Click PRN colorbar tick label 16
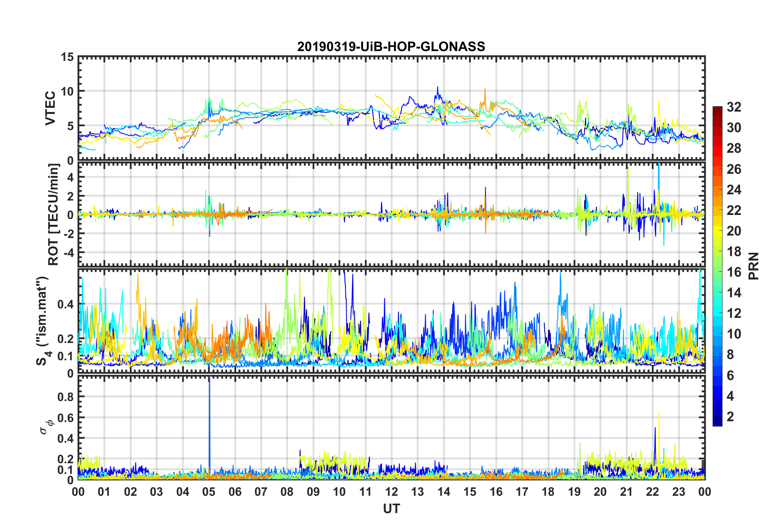 pyautogui.click(x=734, y=272)
